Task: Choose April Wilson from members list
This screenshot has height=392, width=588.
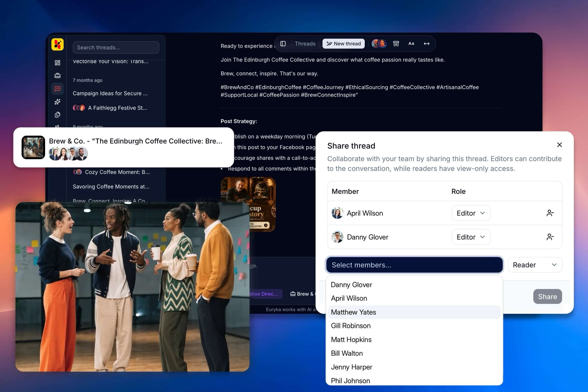Action: point(414,298)
